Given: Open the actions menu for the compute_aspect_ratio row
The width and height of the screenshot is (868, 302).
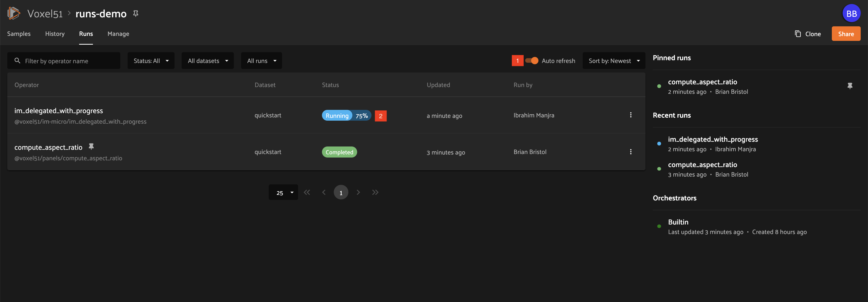Looking at the screenshot, I should pyautogui.click(x=630, y=152).
